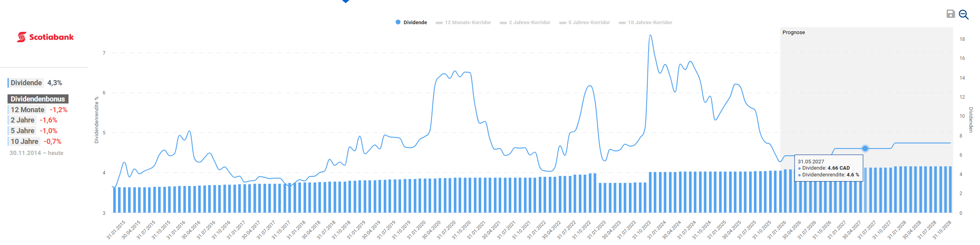This screenshot has width=980, height=245.
Task: Click the Scotiabank logo
Action: click(x=45, y=37)
